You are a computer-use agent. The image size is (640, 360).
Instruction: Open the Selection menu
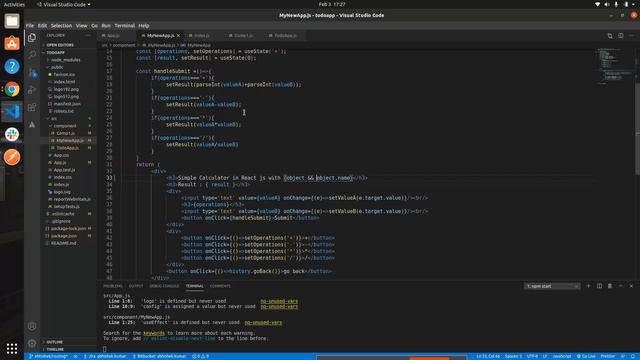[61, 26]
